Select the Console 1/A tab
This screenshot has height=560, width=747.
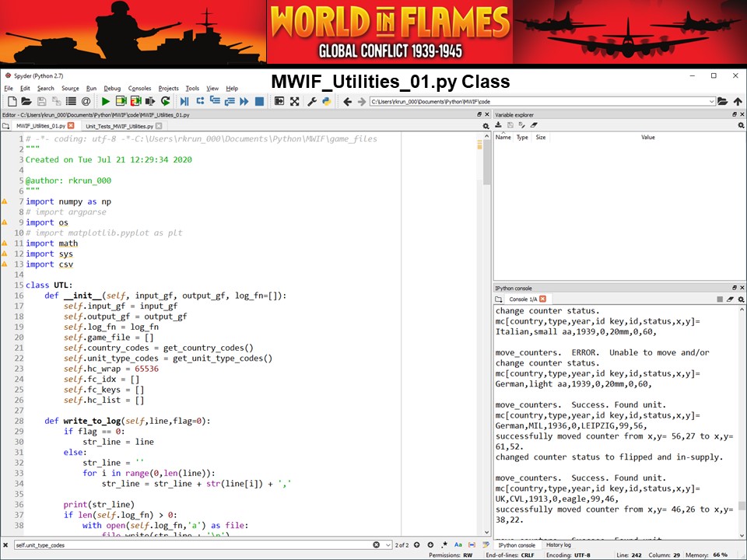[x=527, y=299]
